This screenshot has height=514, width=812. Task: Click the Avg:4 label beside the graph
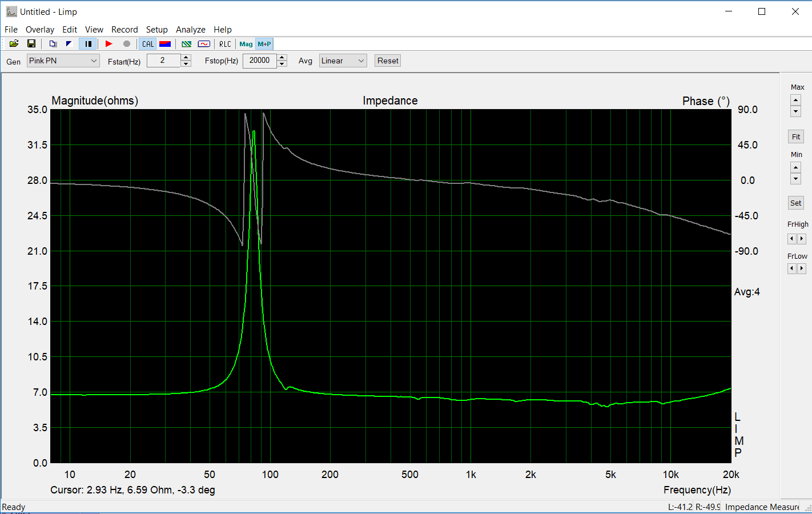(747, 292)
